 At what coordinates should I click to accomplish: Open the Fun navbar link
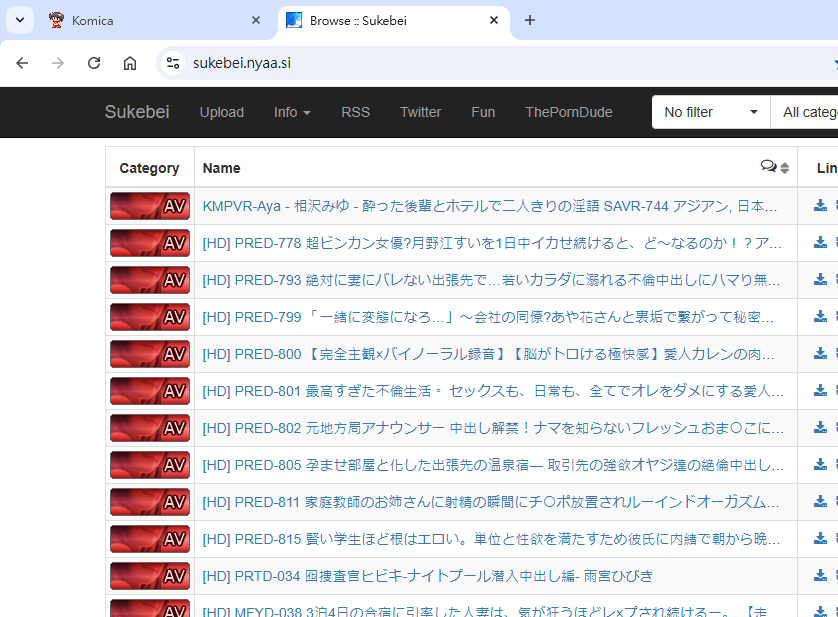click(483, 112)
